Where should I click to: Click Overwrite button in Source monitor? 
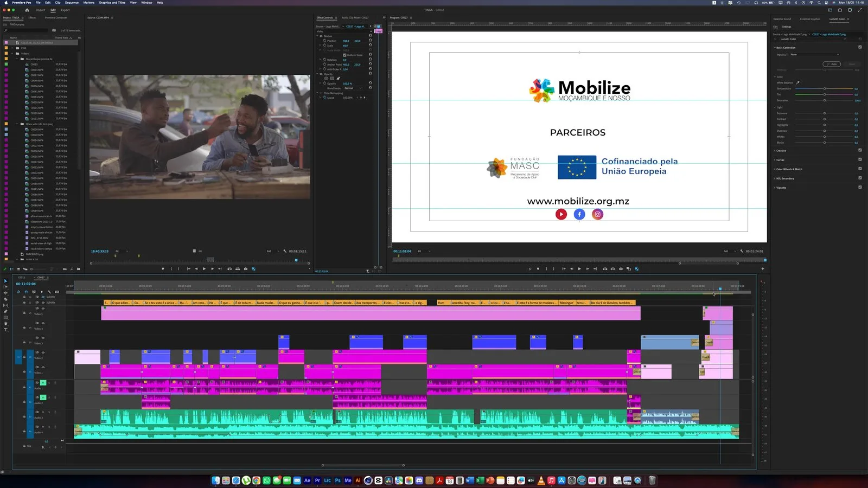(x=238, y=268)
